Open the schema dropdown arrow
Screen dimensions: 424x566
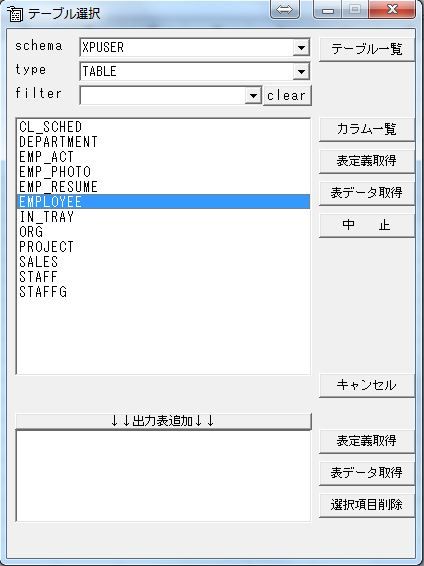[301, 47]
